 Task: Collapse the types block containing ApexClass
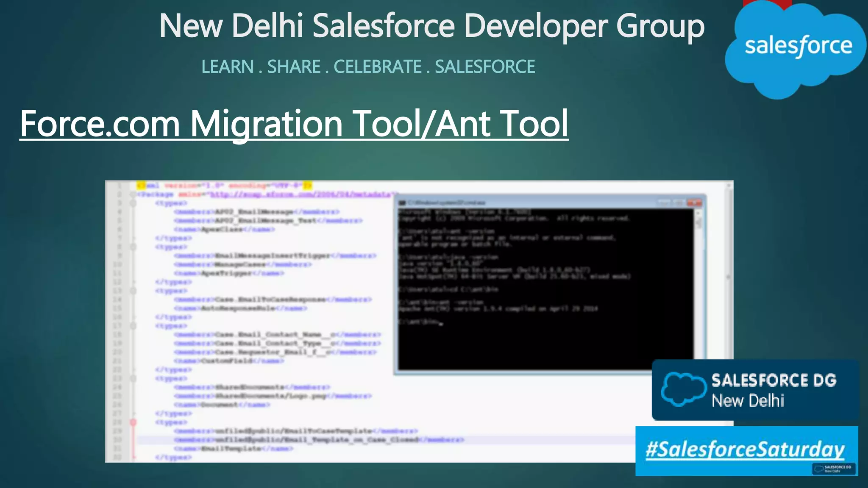point(133,203)
